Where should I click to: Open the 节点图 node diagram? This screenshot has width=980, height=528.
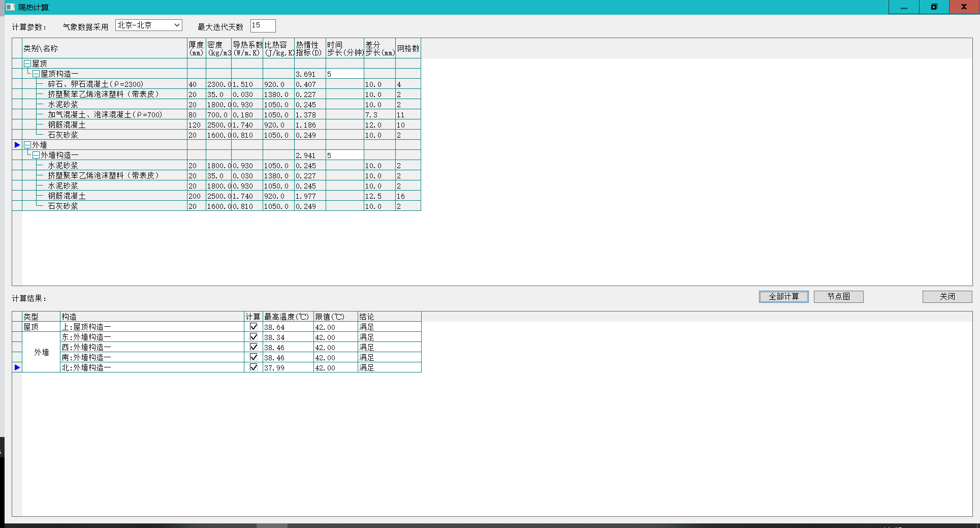tap(838, 297)
